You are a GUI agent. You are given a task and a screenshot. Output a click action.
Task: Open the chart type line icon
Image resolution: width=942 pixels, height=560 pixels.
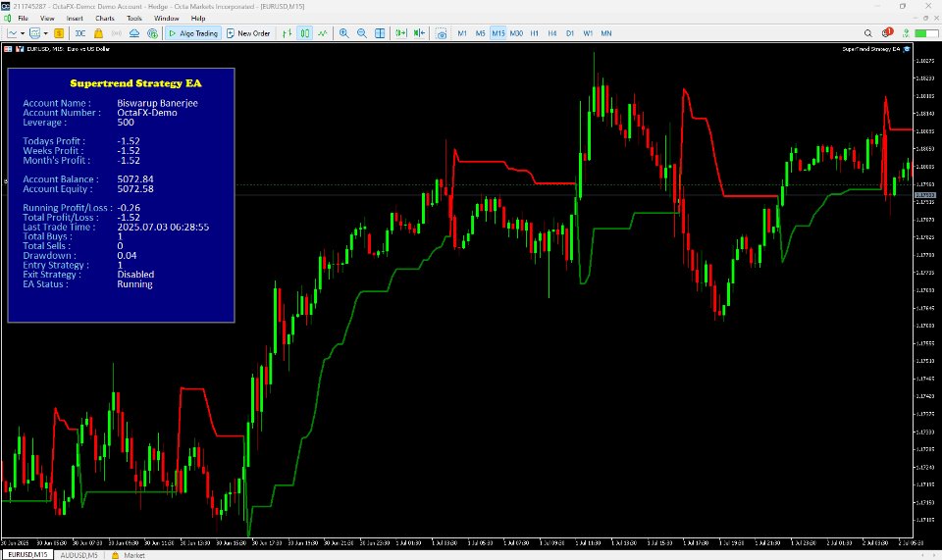point(12,33)
